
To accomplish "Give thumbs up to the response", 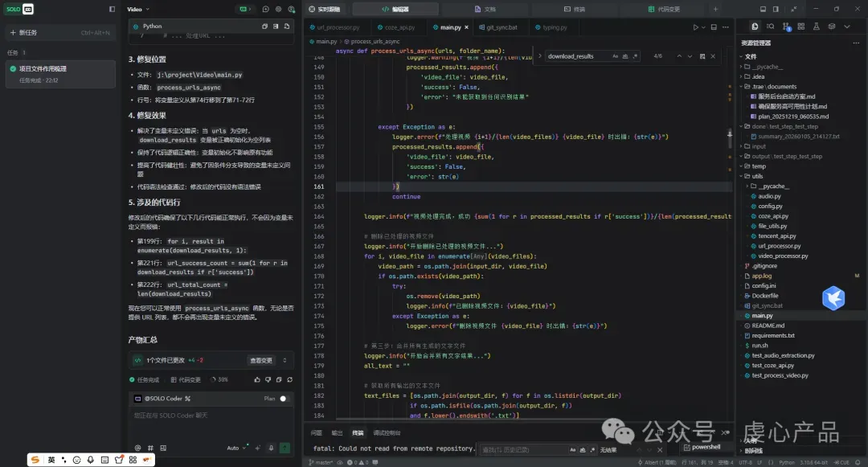I will 257,379.
